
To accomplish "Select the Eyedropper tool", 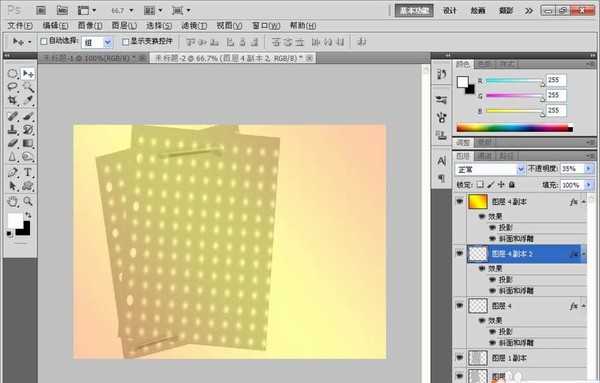I will point(28,101).
